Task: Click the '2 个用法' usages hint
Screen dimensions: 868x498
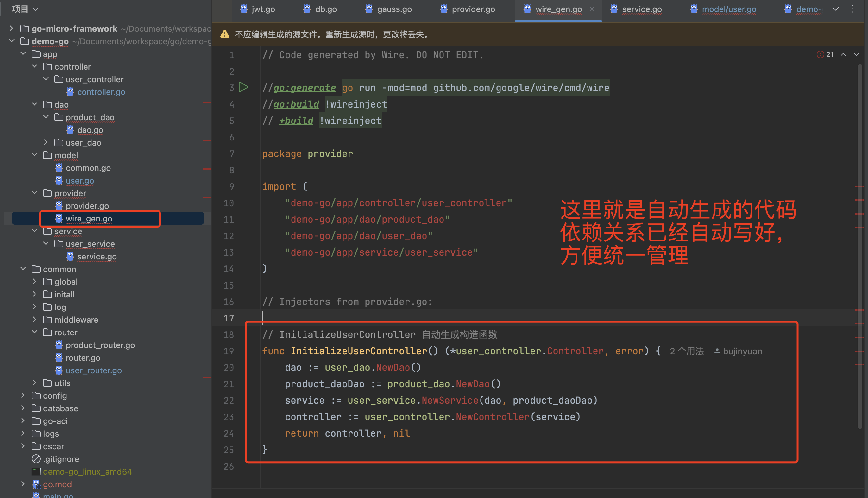Action: pyautogui.click(x=687, y=351)
